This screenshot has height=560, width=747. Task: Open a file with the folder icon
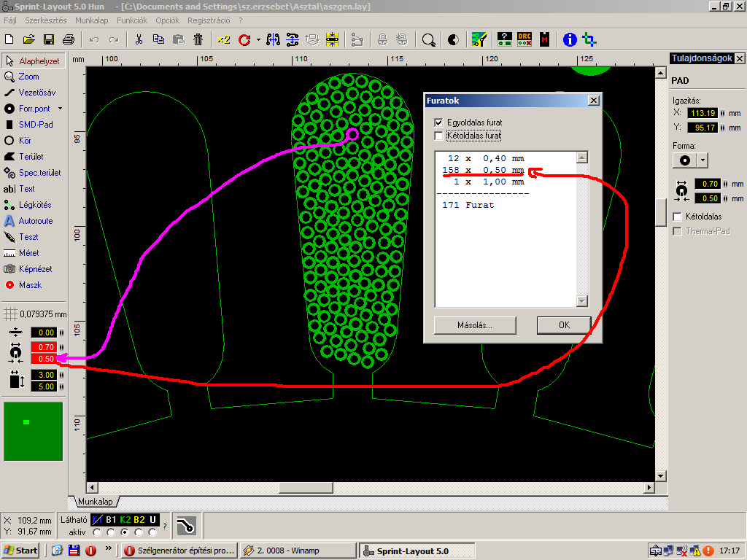(29, 39)
